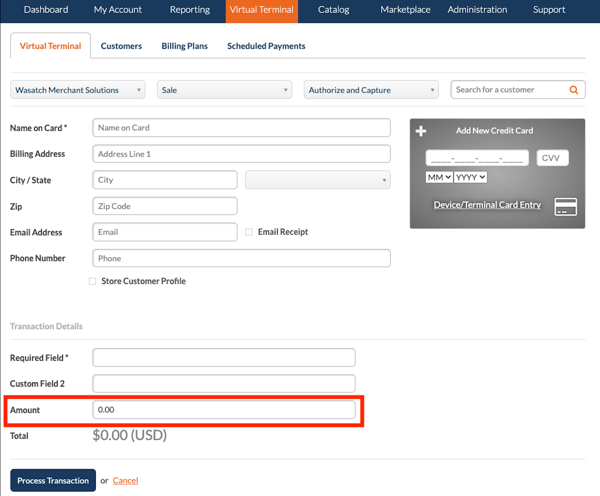Click the credit card terminal icon
The image size is (600, 496).
pyautogui.click(x=566, y=207)
